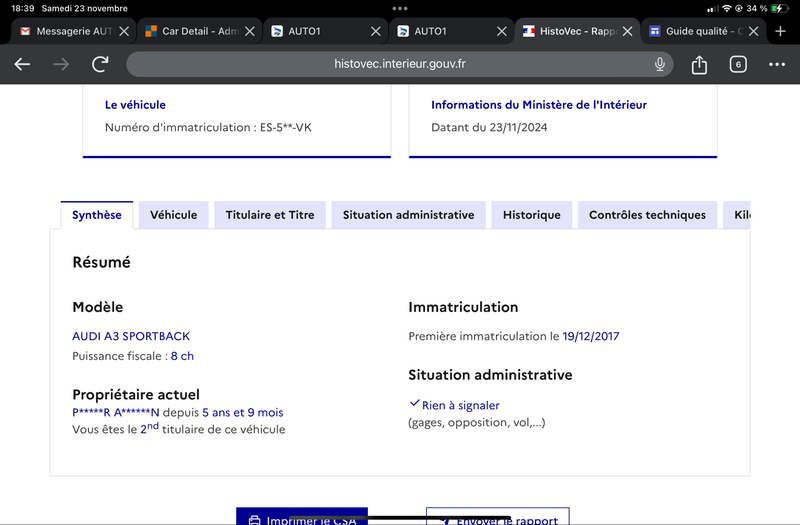Image resolution: width=800 pixels, height=525 pixels.
Task: Click the Datant du 23/11/2024 text
Action: [489, 128]
